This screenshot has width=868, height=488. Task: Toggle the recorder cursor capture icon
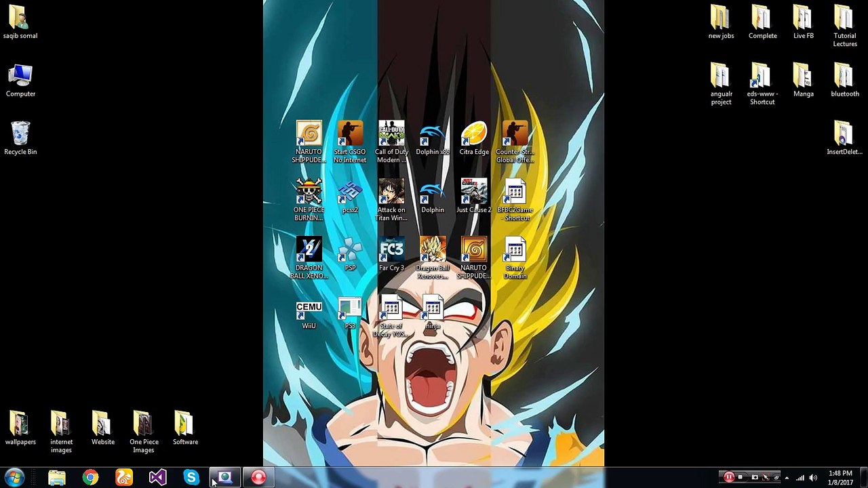(766, 477)
